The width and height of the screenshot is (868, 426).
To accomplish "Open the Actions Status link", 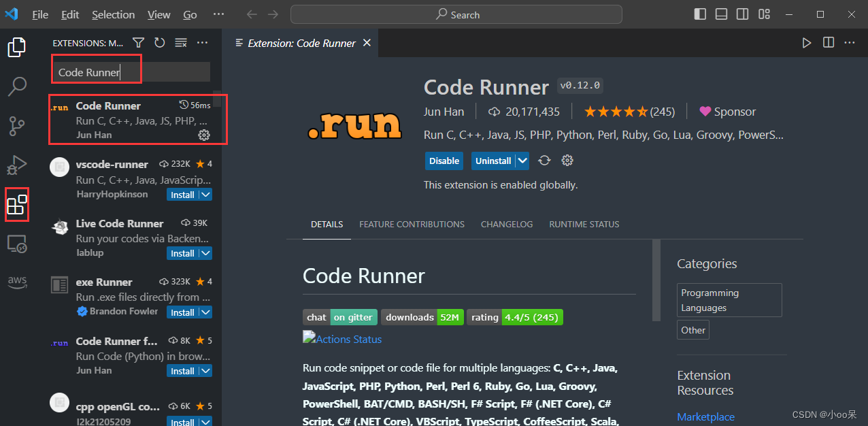I will 342,339.
